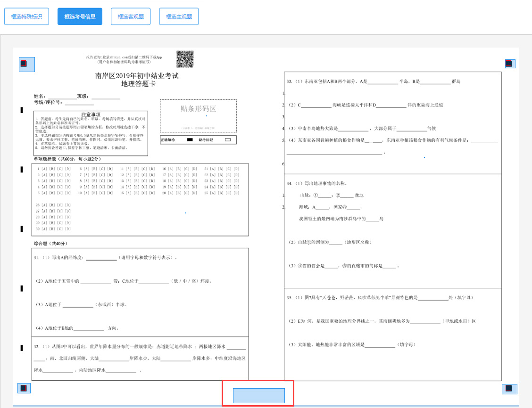This screenshot has width=532, height=408.
Task: Mark option [D] for question 25
Action: [x=236, y=193]
